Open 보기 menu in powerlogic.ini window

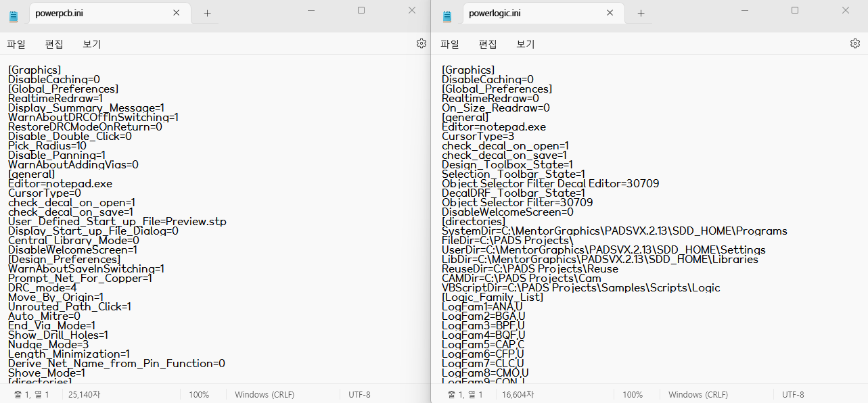tap(526, 44)
